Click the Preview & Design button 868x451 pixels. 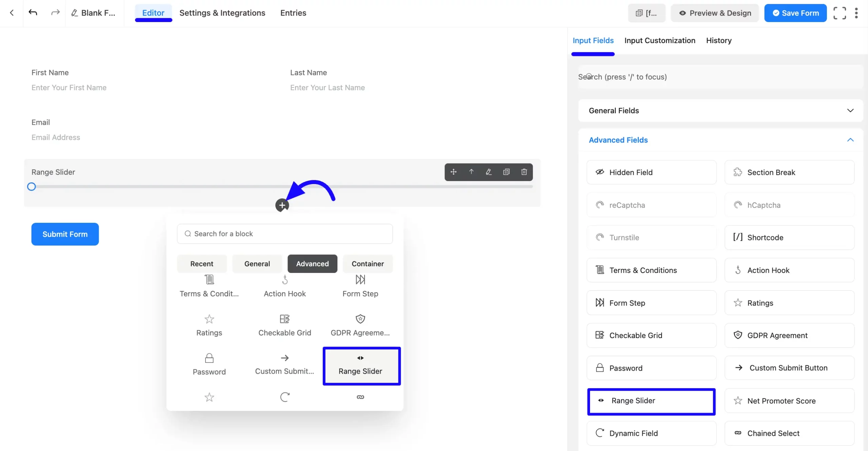[715, 13]
